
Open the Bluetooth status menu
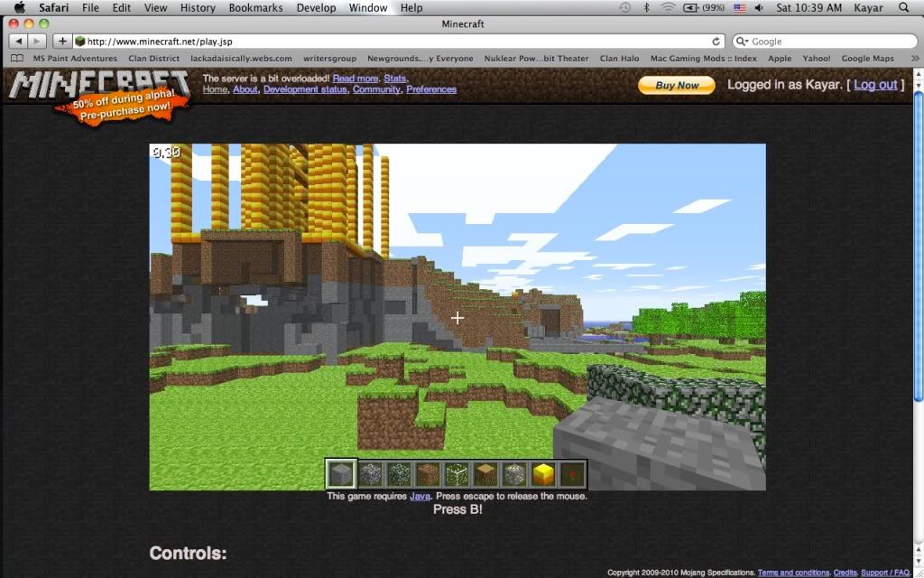646,7
